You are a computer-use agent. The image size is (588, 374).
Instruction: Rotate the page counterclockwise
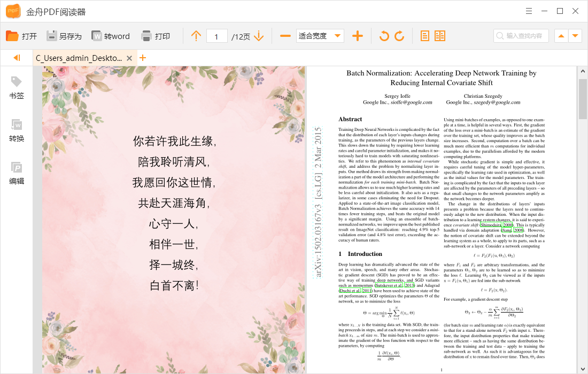click(x=384, y=36)
